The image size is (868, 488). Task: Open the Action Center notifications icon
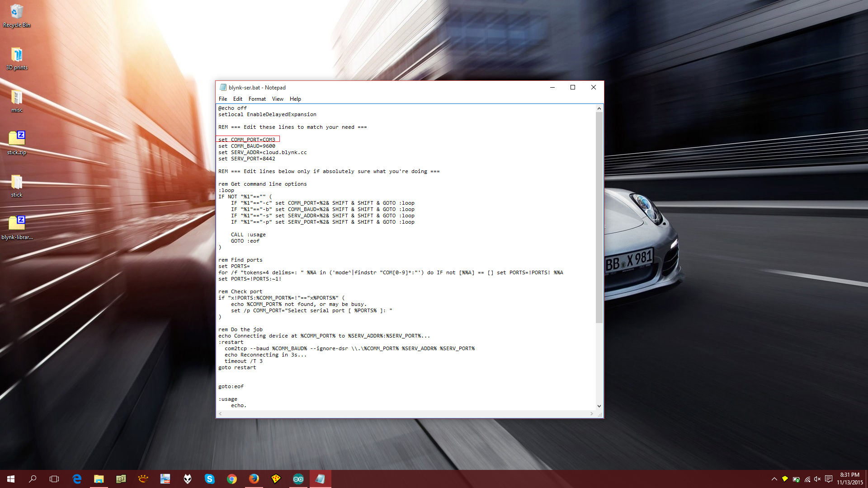tap(829, 479)
